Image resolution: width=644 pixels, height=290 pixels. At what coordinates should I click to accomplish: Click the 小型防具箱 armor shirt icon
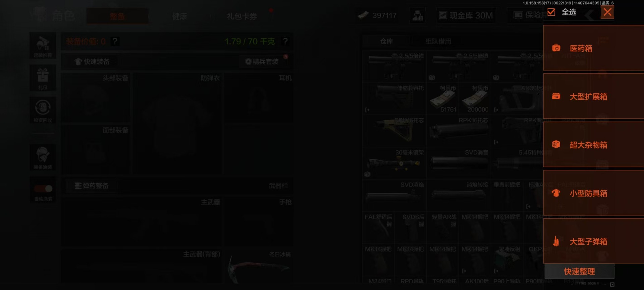coord(556,193)
